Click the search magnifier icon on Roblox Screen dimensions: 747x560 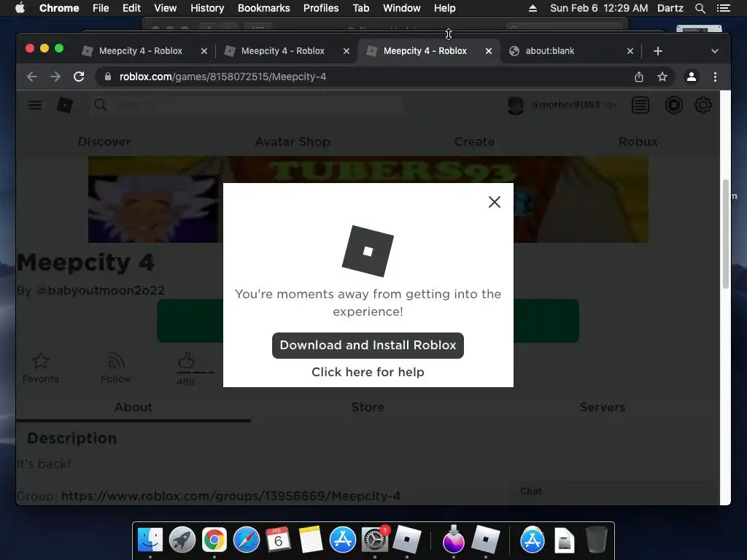click(100, 105)
